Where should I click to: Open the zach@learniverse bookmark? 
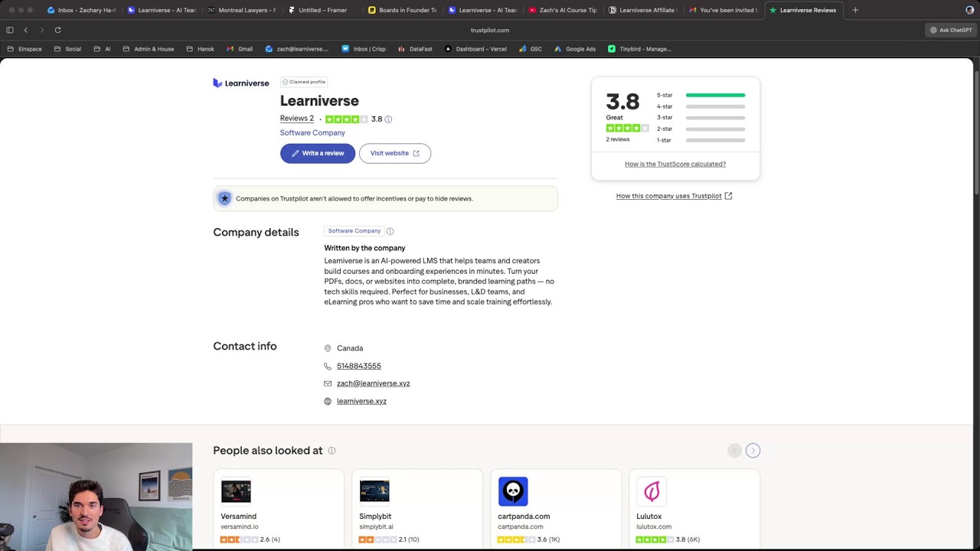click(x=297, y=49)
